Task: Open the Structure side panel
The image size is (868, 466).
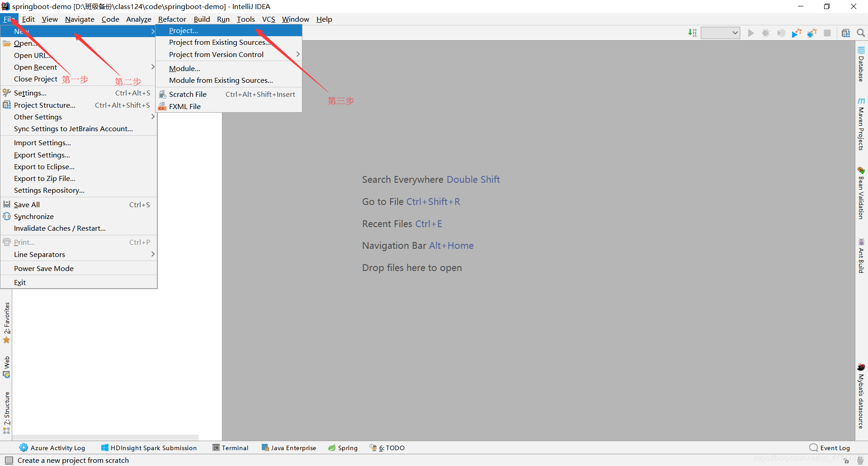Action: [x=6, y=413]
